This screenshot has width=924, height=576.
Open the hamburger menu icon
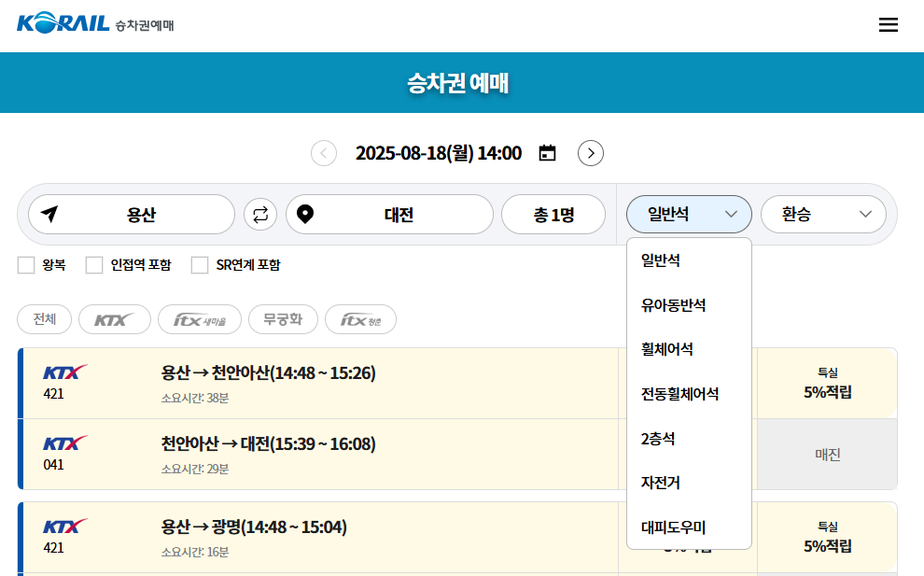[x=888, y=25]
